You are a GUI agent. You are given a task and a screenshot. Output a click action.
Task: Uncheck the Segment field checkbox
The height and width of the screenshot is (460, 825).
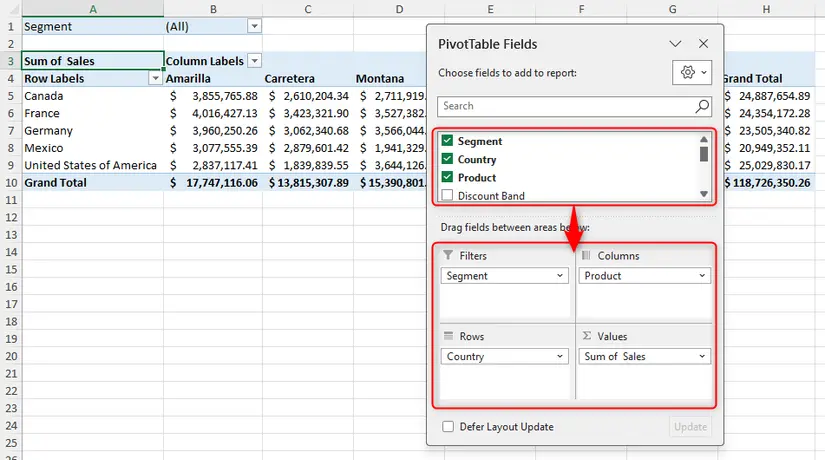[x=447, y=141]
